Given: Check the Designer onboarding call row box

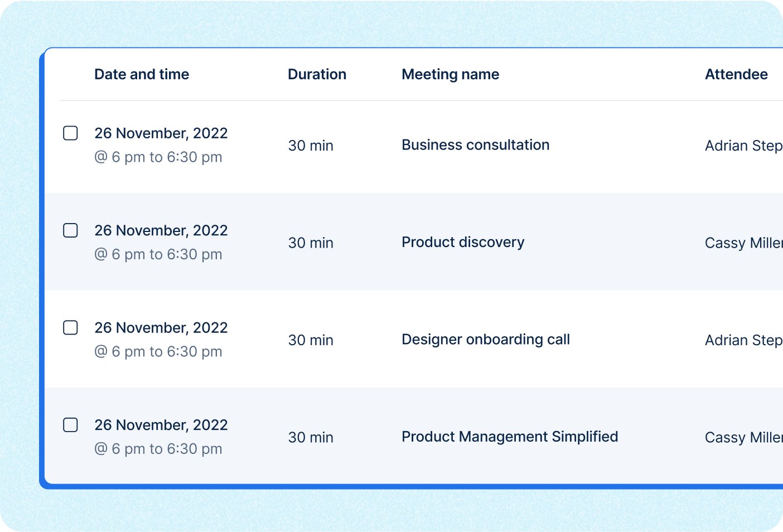Looking at the screenshot, I should (x=70, y=327).
